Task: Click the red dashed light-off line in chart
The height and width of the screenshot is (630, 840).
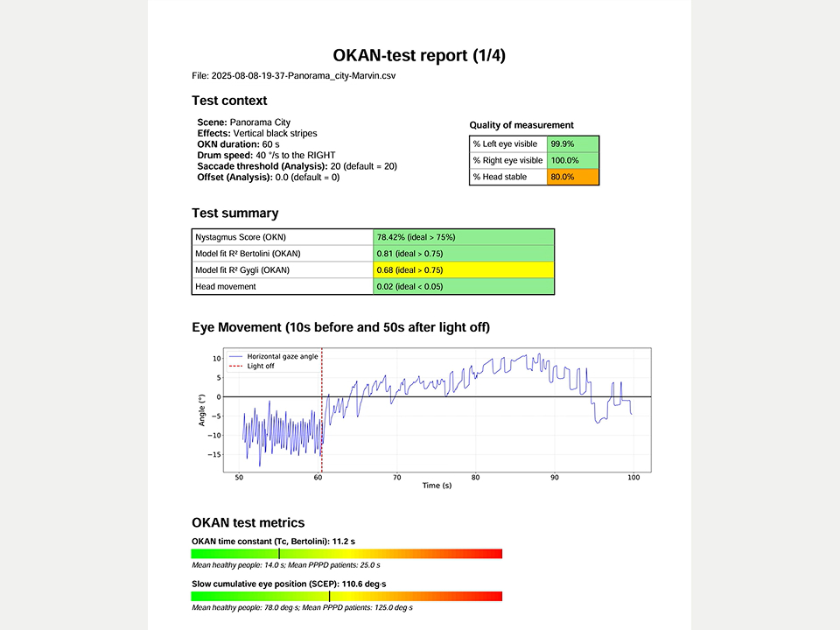Action: click(x=321, y=409)
